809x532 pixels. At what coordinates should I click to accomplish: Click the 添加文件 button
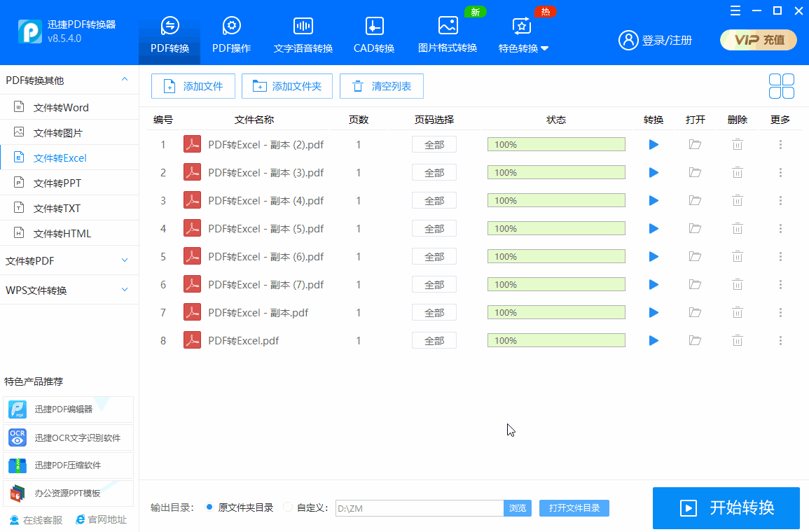click(x=193, y=86)
